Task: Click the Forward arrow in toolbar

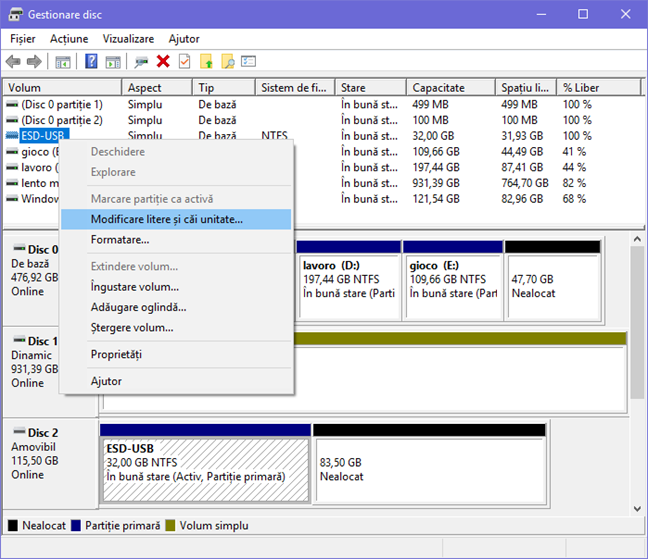Action: pos(34,62)
